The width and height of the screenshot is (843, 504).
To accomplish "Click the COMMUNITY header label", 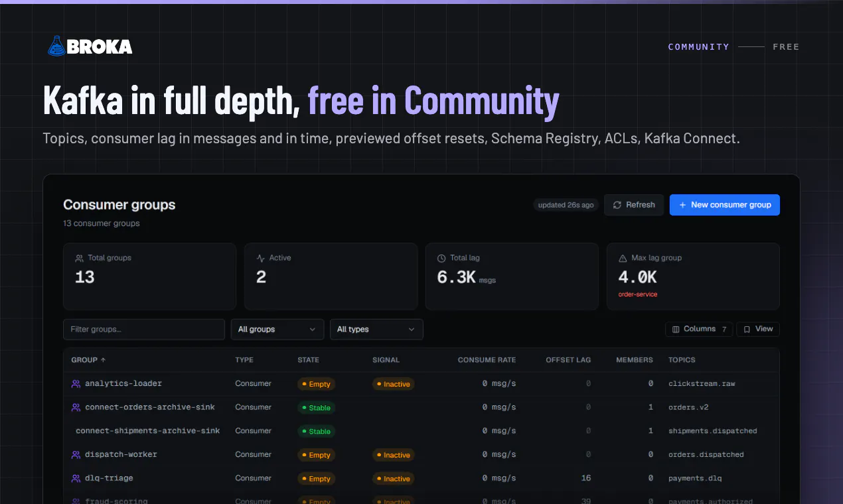I will (x=698, y=47).
